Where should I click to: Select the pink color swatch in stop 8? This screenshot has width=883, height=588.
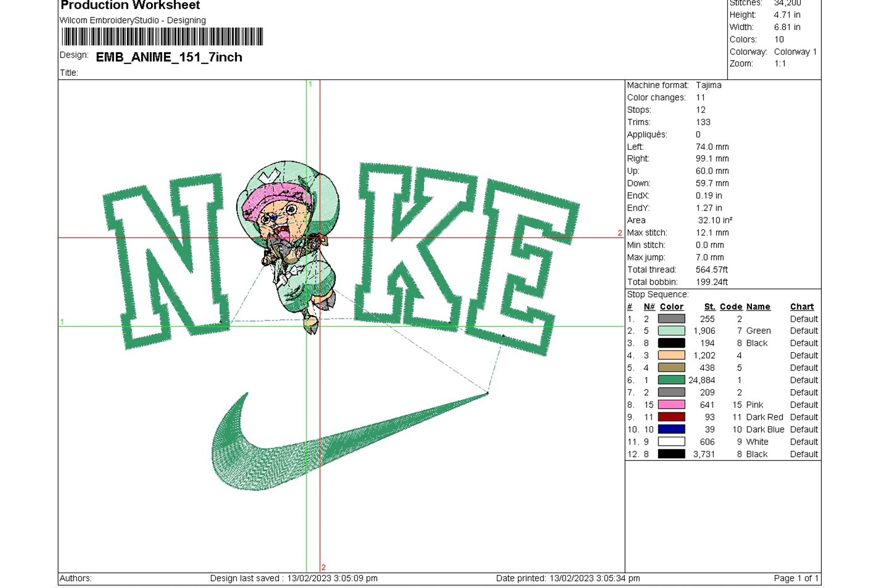pos(671,405)
